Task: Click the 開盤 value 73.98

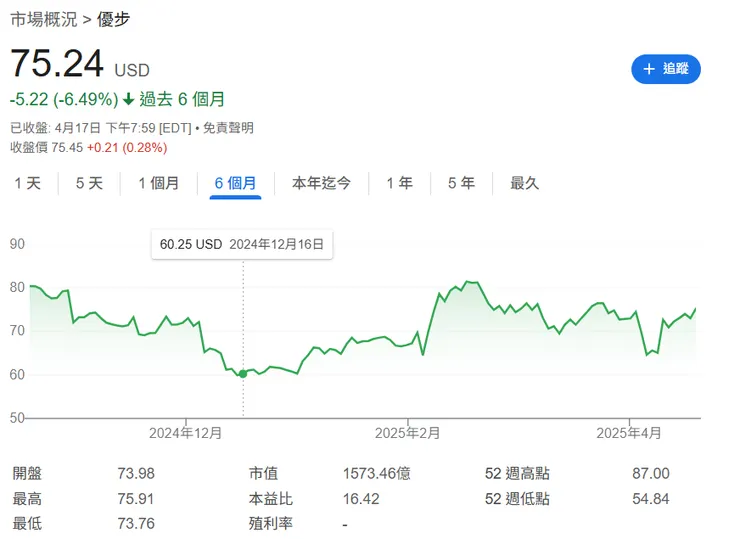Action: click(x=136, y=473)
